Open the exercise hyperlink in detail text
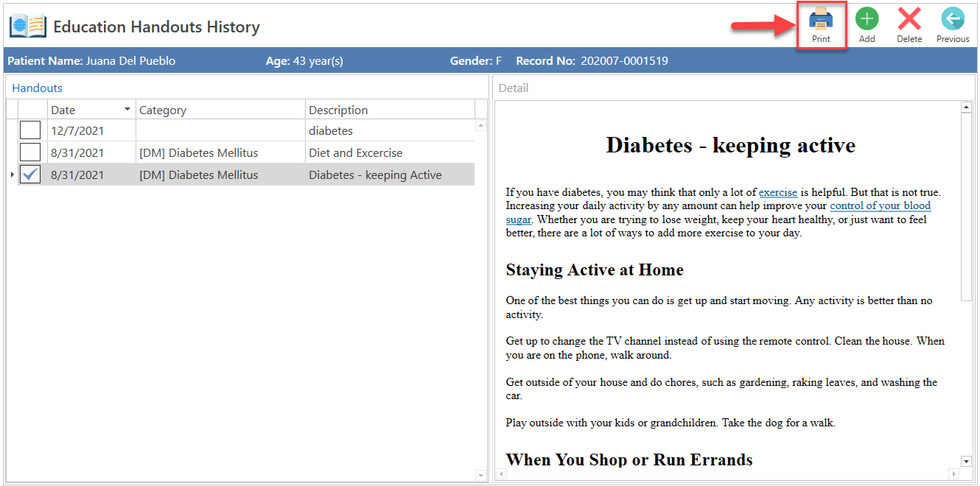The height and width of the screenshot is (486, 980). point(778,192)
